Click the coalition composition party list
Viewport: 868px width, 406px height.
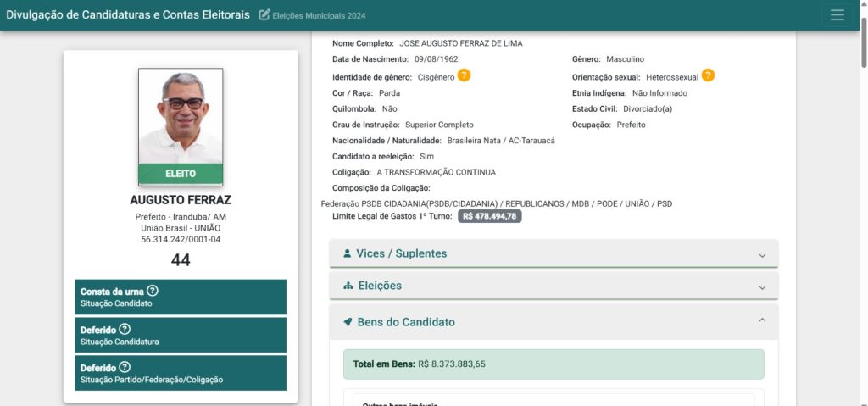pyautogui.click(x=497, y=203)
